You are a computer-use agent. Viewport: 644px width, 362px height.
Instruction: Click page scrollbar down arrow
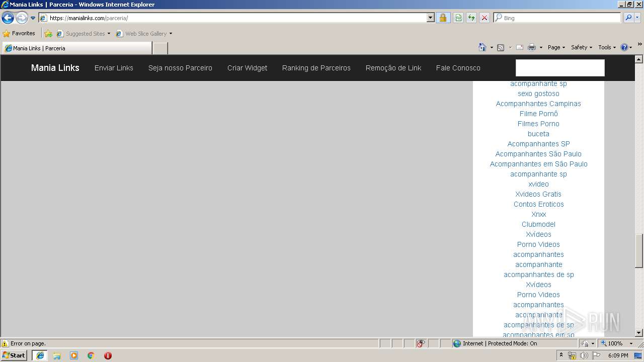click(639, 333)
